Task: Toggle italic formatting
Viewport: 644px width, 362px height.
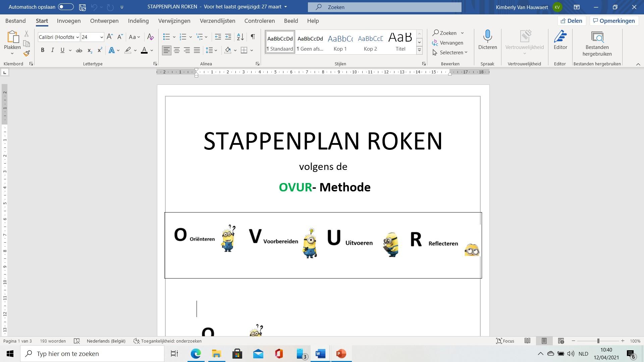Action: [52, 50]
